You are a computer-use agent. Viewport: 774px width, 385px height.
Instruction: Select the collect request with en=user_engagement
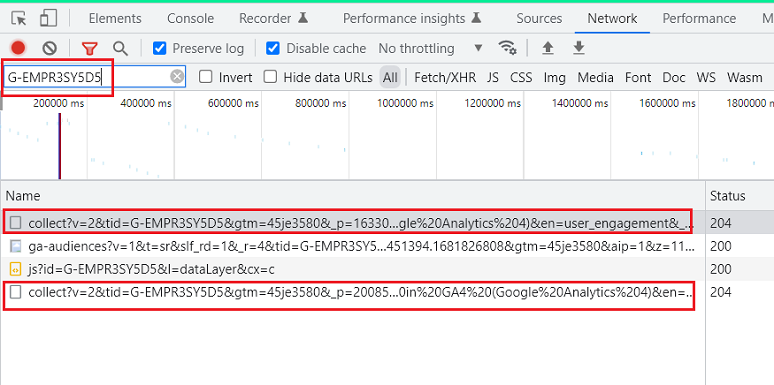pos(352,223)
